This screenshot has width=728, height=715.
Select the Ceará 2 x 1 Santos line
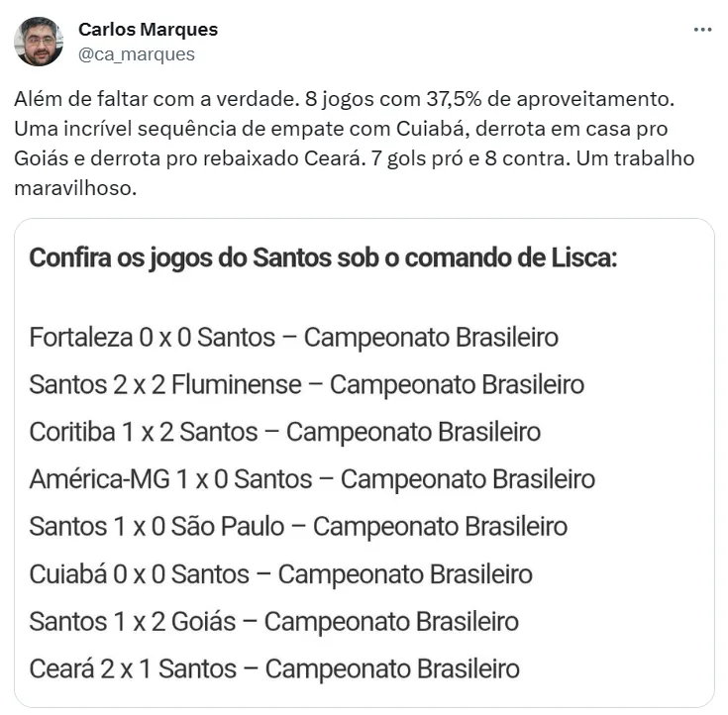coord(273,669)
